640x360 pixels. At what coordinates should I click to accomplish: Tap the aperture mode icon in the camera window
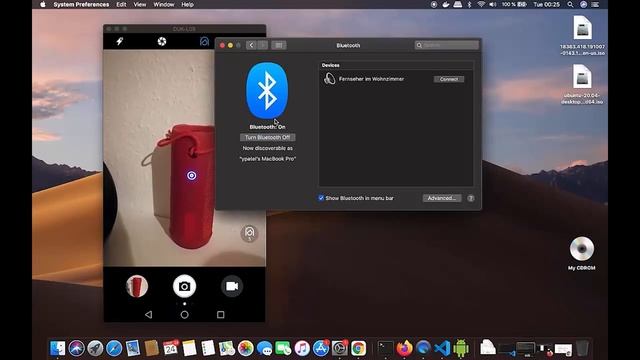tap(162, 41)
